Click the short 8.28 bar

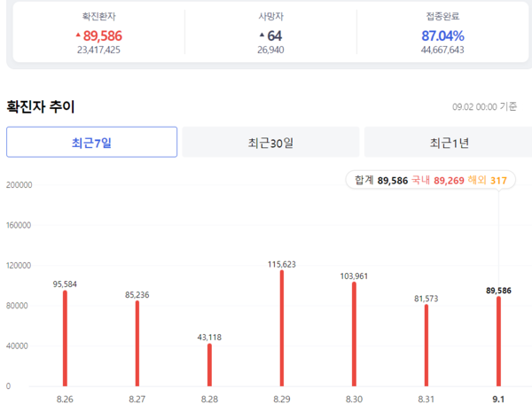[209, 365]
